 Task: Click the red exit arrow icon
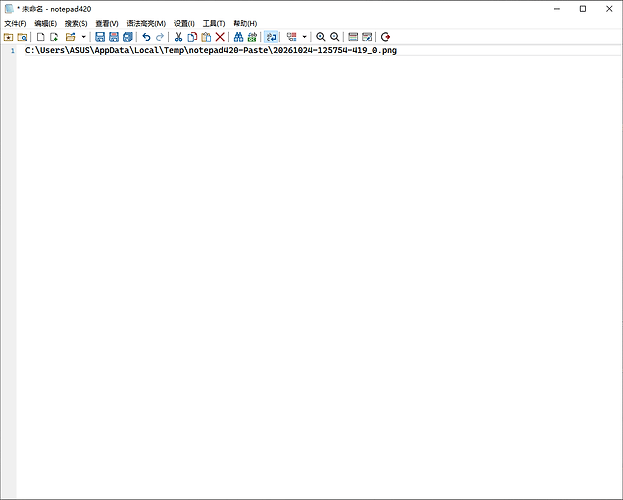(385, 37)
